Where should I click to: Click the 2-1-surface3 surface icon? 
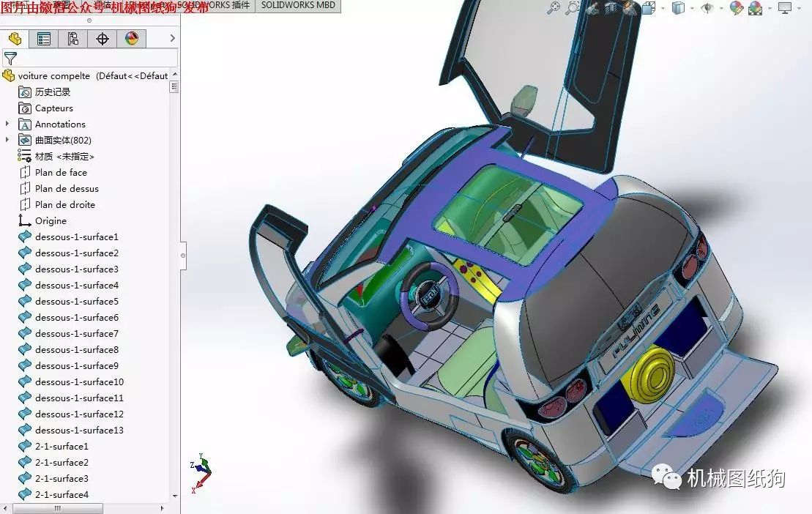pyautogui.click(x=25, y=478)
